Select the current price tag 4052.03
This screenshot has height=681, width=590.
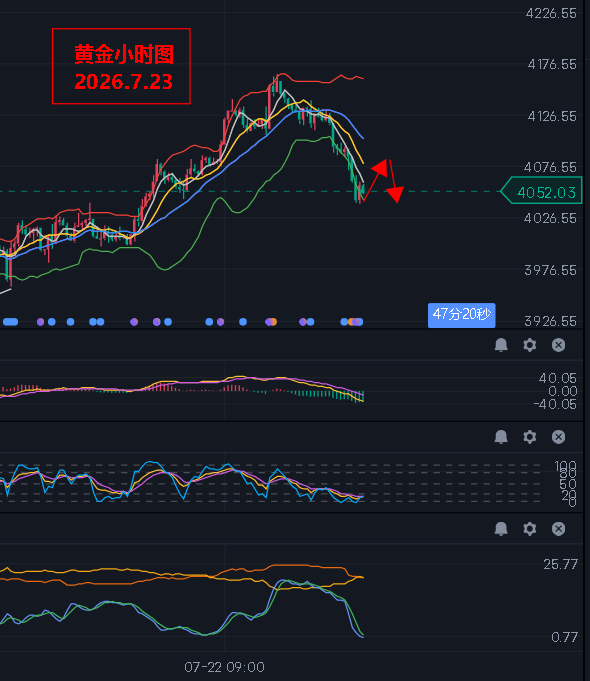click(x=541, y=192)
